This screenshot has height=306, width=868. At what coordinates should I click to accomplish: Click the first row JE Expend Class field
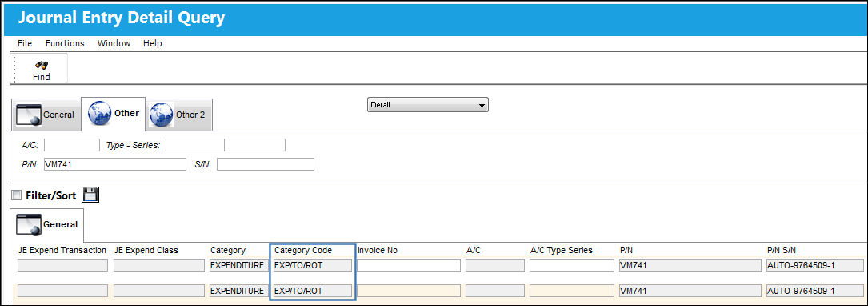click(x=159, y=265)
